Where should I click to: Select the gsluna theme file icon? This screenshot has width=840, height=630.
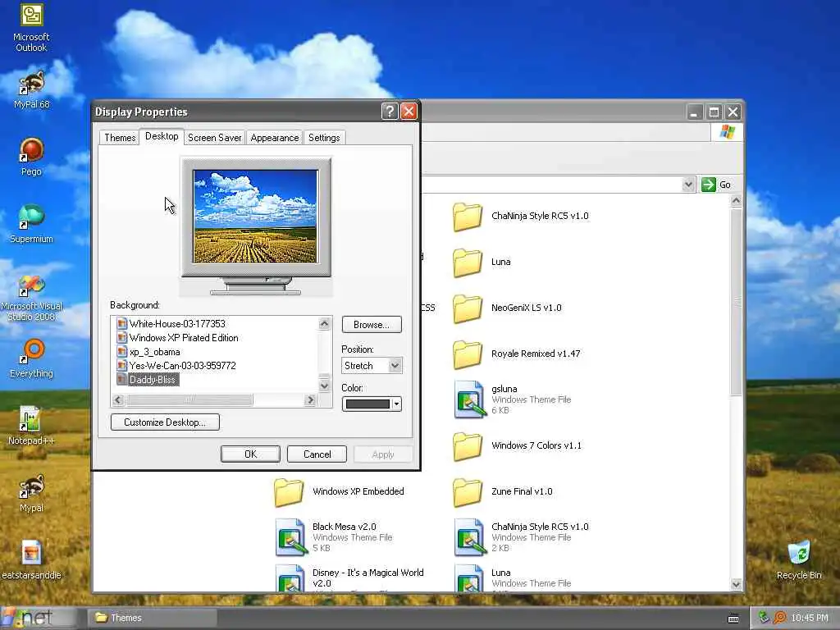tap(469, 399)
